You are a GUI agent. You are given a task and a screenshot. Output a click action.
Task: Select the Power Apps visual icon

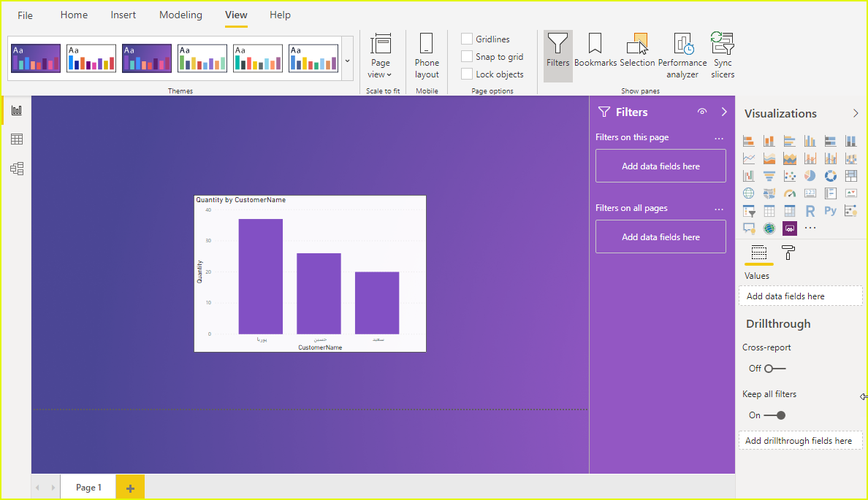pyautogui.click(x=789, y=228)
